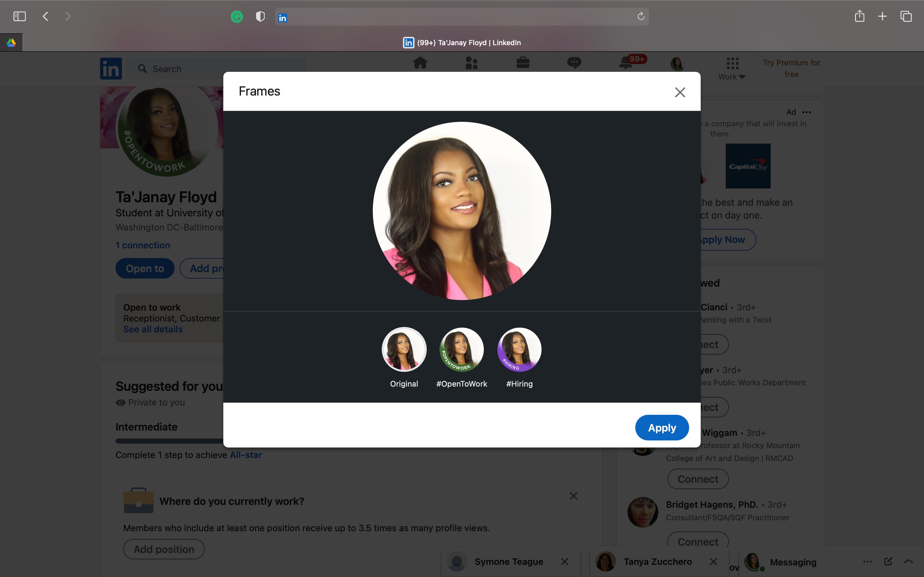Screen dimensions: 924x577
Task: Select the Original frame thumbnail
Action: pyautogui.click(x=404, y=349)
